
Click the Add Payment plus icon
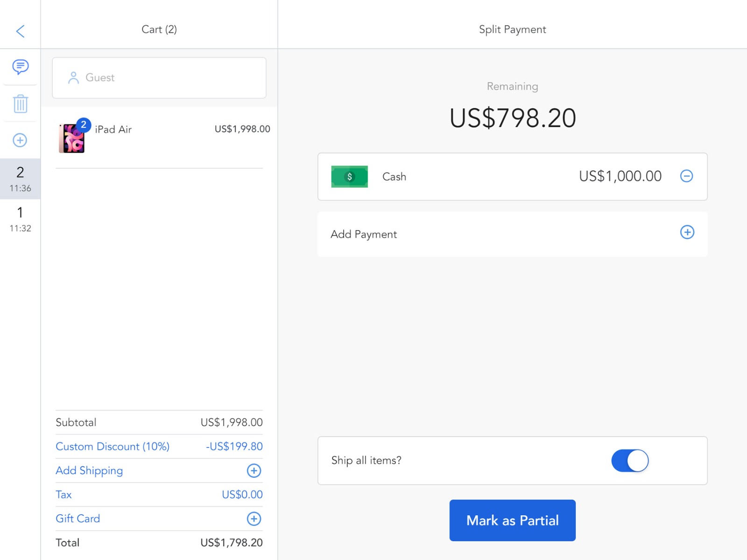pos(686,232)
